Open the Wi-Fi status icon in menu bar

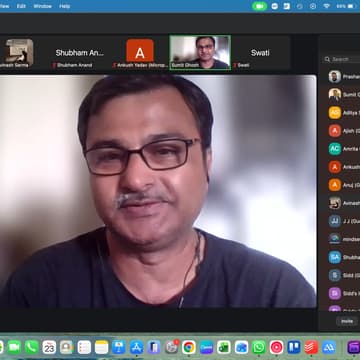tap(326, 6)
